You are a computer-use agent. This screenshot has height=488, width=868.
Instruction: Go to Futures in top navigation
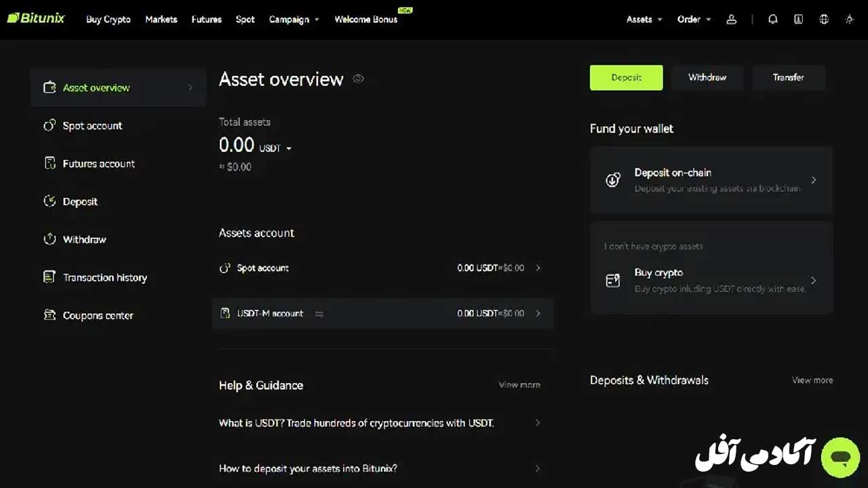207,20
